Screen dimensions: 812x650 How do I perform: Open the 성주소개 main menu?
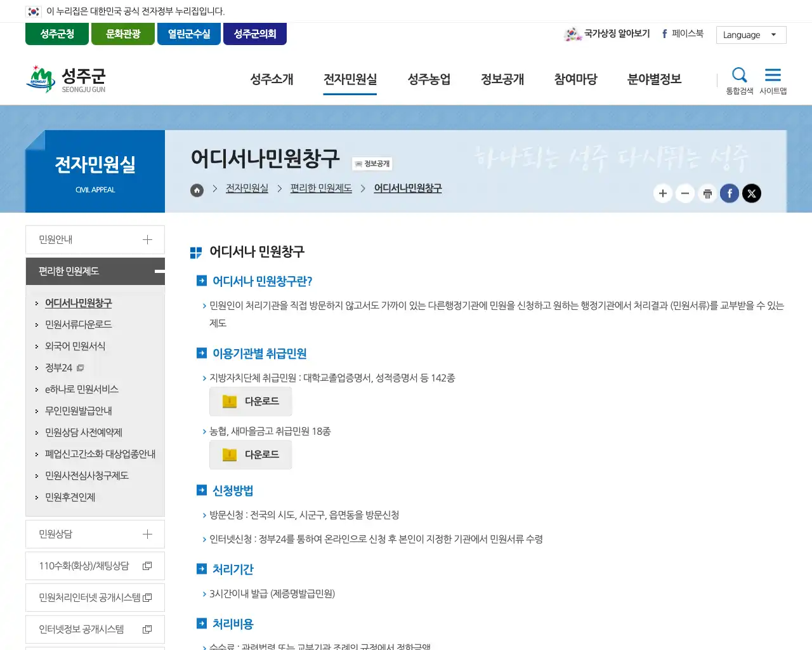pos(272,79)
